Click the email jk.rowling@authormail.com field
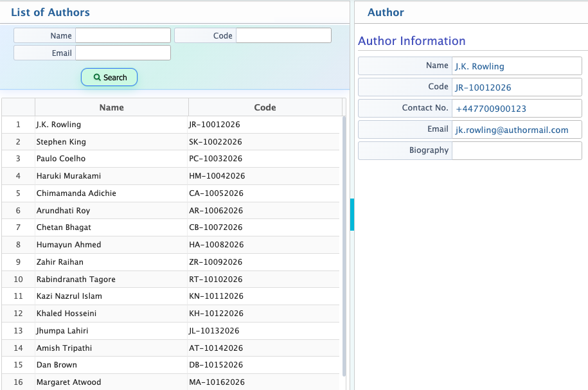 point(517,129)
